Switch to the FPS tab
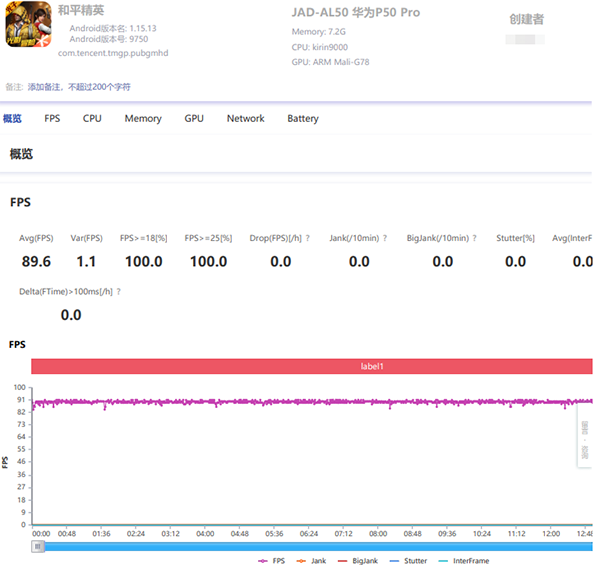This screenshot has height=565, width=600. [52, 118]
